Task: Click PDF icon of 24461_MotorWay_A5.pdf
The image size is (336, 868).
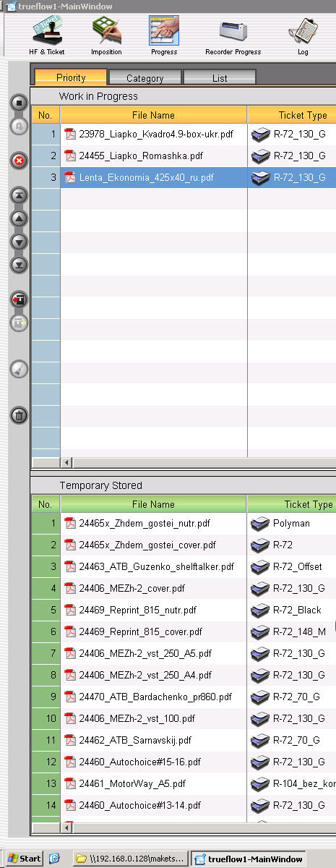Action: coord(70,783)
